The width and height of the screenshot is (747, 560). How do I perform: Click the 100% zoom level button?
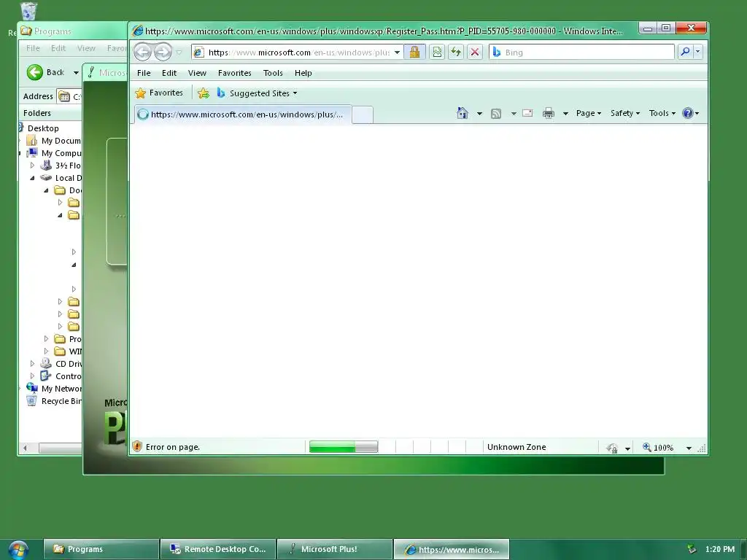[x=658, y=447]
